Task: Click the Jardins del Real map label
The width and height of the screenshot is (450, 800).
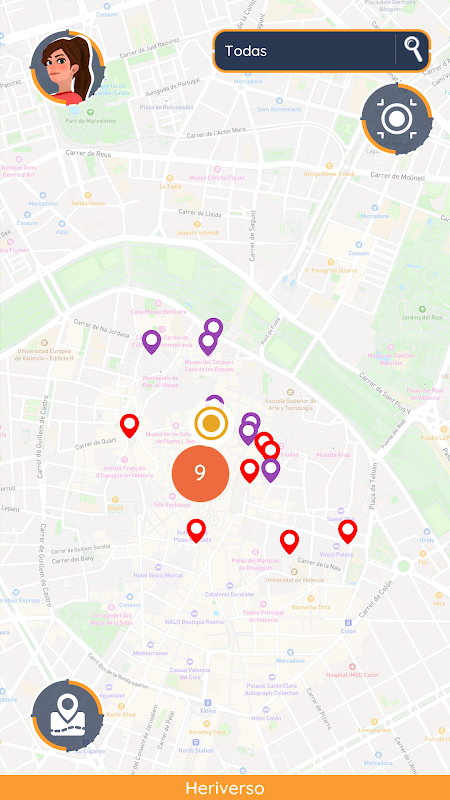Action: (421, 314)
